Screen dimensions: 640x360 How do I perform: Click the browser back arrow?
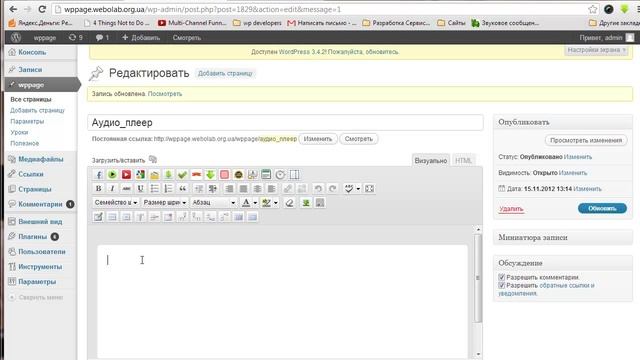[x=13, y=9]
